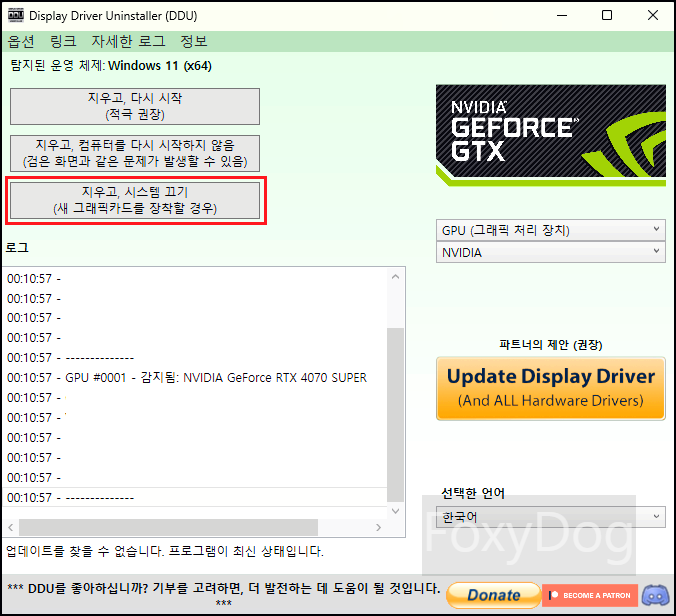Viewport: 676px width, 616px height.
Task: Click the 파트너의 제안 (권장) label
Action: (x=551, y=345)
